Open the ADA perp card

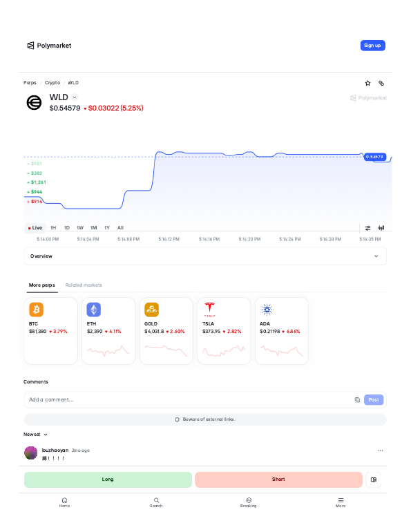tap(282, 331)
